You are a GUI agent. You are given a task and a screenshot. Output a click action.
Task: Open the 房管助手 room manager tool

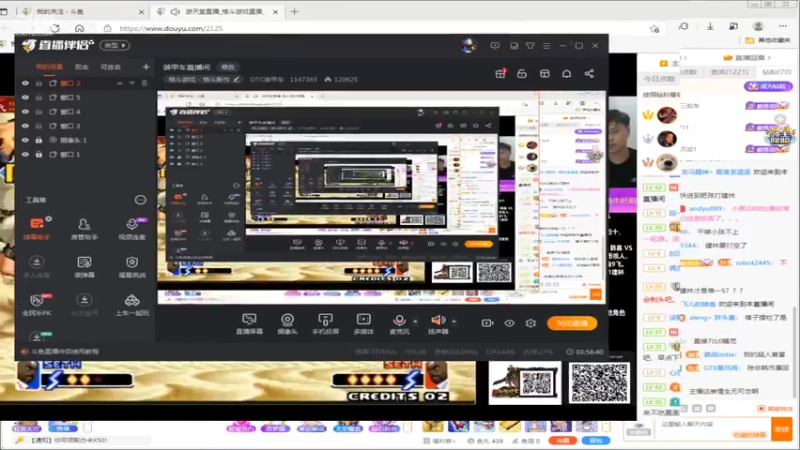point(84,228)
